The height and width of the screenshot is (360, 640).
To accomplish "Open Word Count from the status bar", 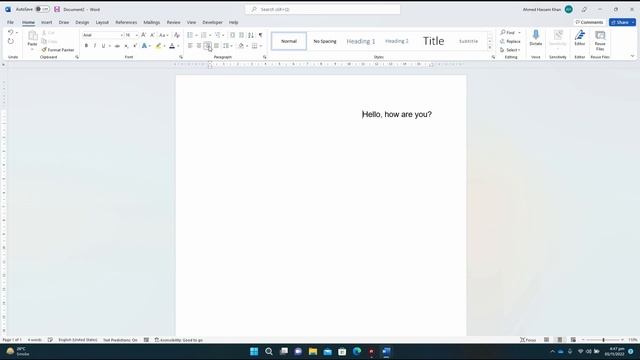I will click(x=35, y=340).
